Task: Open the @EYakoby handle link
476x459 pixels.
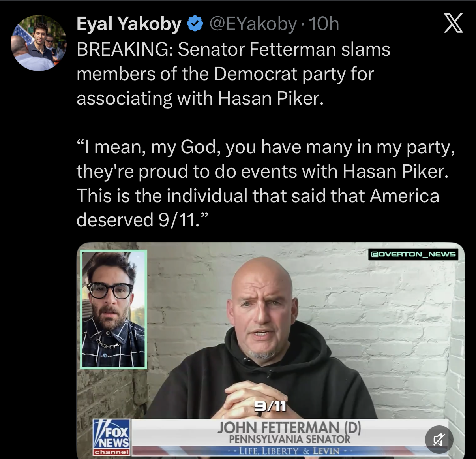Action: pos(253,24)
